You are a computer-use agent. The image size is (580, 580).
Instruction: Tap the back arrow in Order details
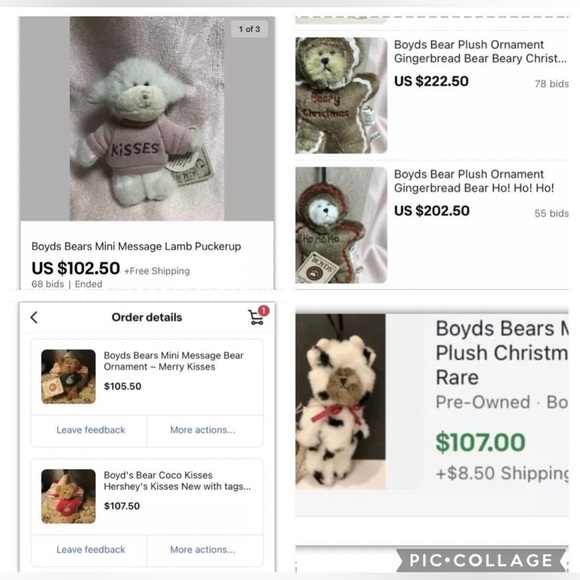(x=34, y=317)
